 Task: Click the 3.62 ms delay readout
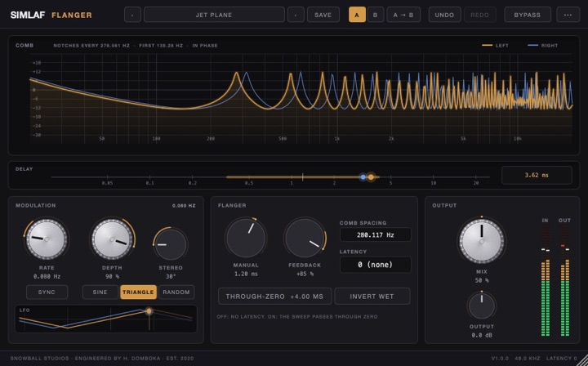[x=537, y=175]
